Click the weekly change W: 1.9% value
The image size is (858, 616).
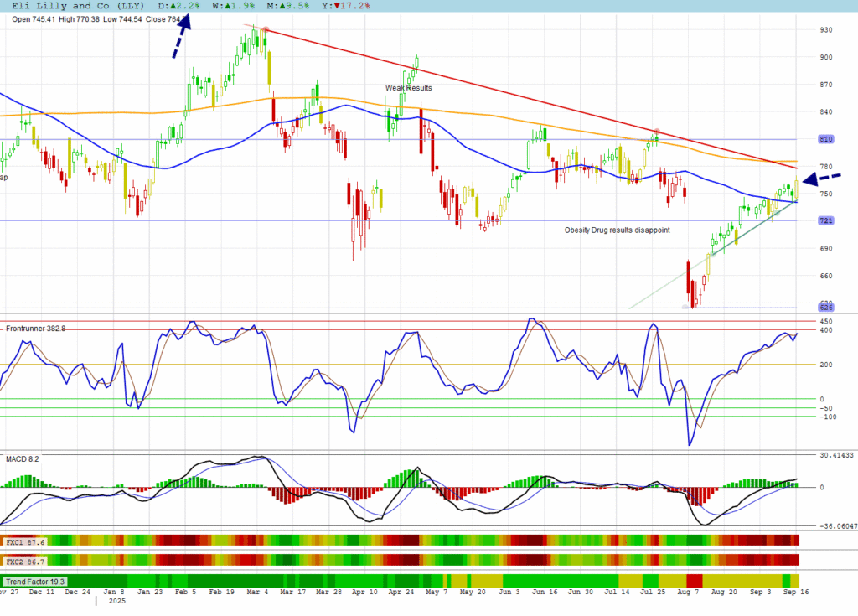pyautogui.click(x=234, y=6)
